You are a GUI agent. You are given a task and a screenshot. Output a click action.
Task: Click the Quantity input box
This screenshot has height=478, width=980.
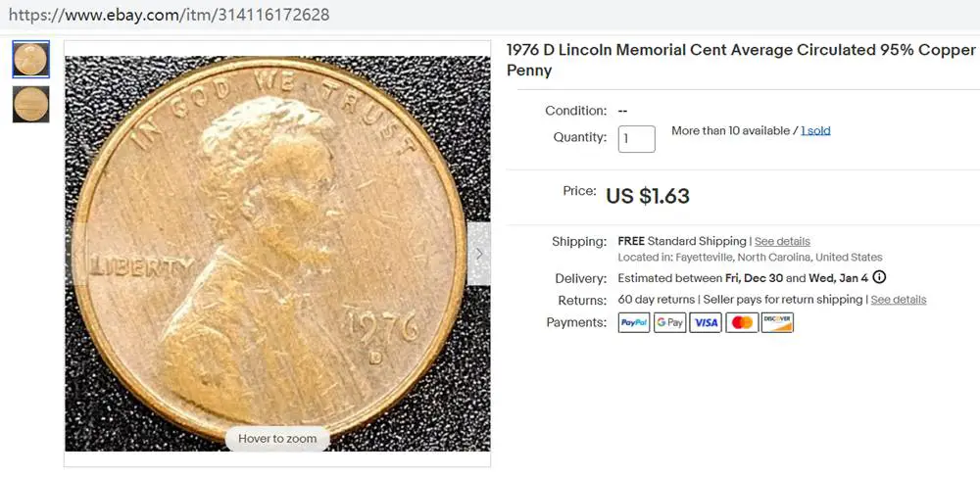click(x=637, y=139)
